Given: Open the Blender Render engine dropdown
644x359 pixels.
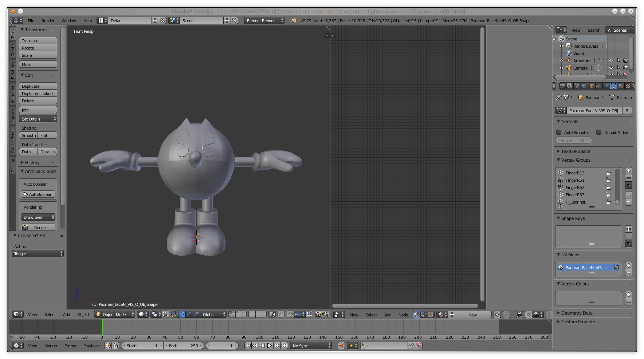Looking at the screenshot, I should click(x=264, y=21).
